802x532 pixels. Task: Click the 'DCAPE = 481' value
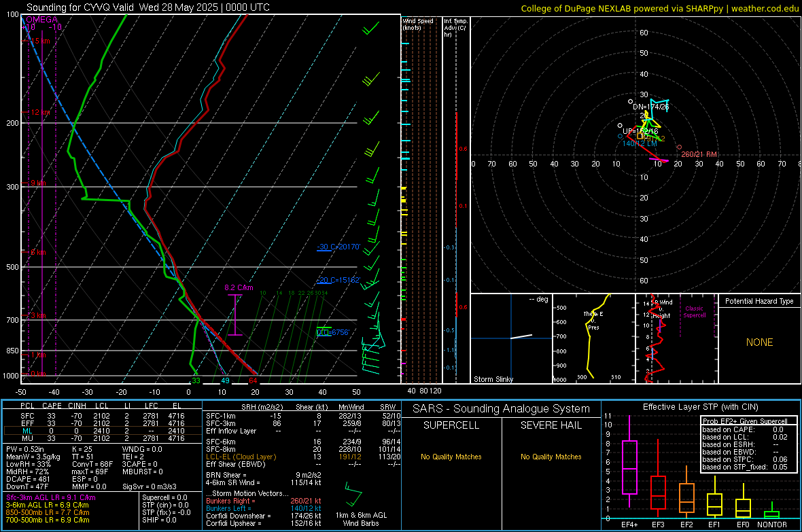[28, 479]
